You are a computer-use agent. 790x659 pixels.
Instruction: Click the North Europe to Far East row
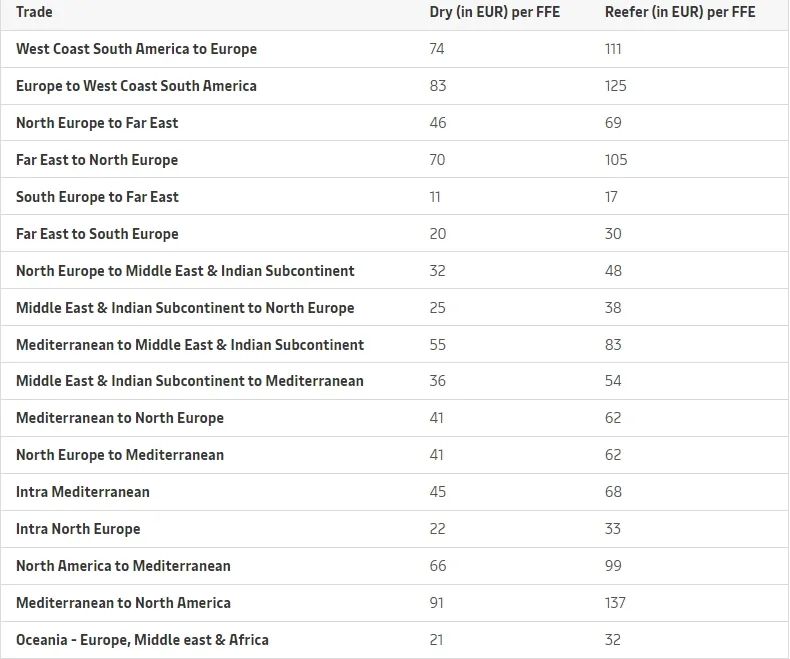(x=395, y=123)
